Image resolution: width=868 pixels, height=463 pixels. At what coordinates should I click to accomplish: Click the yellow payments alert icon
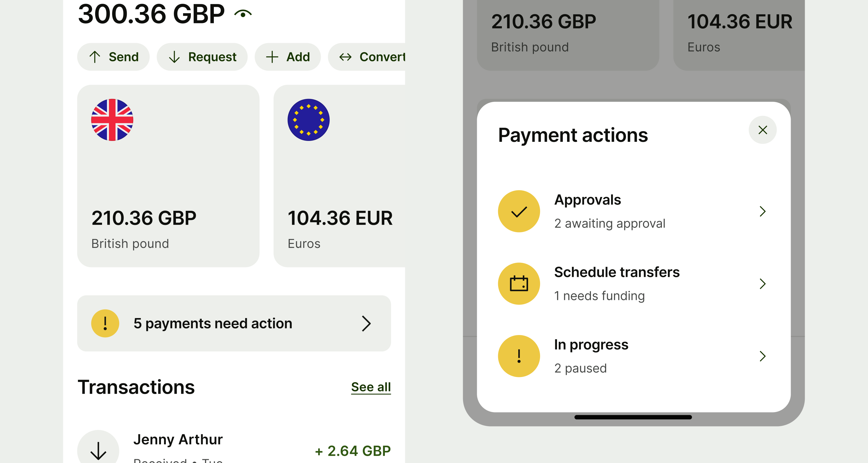[x=105, y=324]
